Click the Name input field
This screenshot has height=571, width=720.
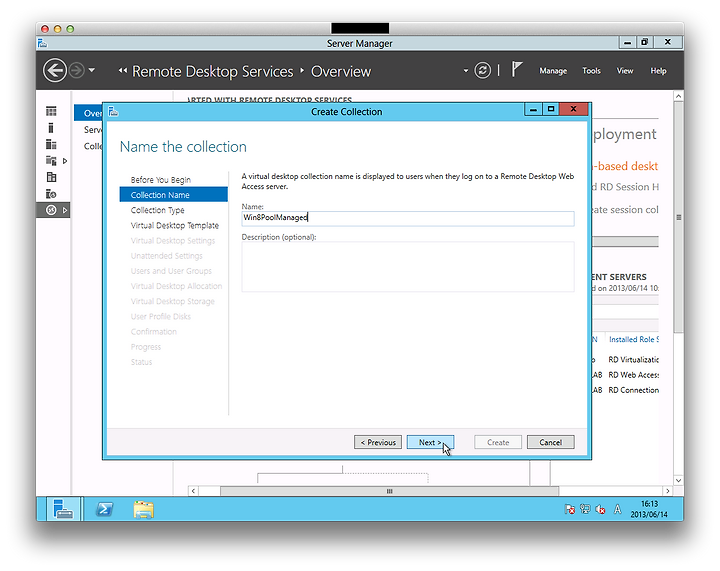(x=408, y=218)
